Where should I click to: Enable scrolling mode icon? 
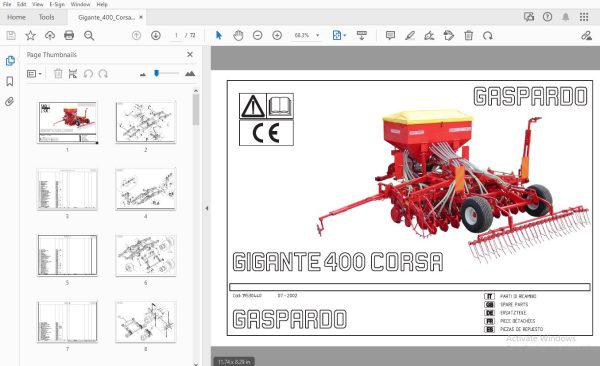point(362,36)
